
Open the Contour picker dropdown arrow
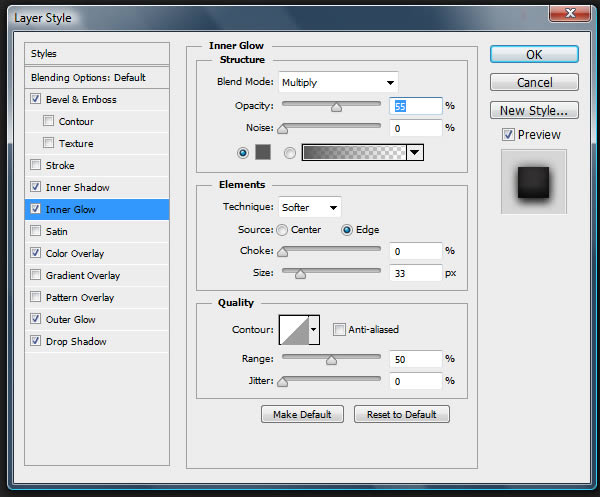coord(314,329)
